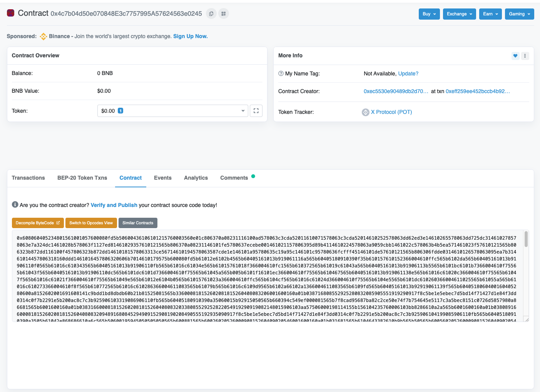Expand the token holdings fullscreen view
Image resolution: width=540 pixels, height=392 pixels.
[x=256, y=111]
